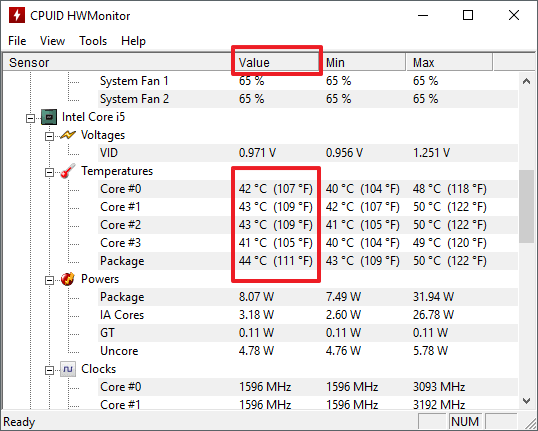Click the Max column header
Viewport: 538px width, 431px height.
(449, 62)
